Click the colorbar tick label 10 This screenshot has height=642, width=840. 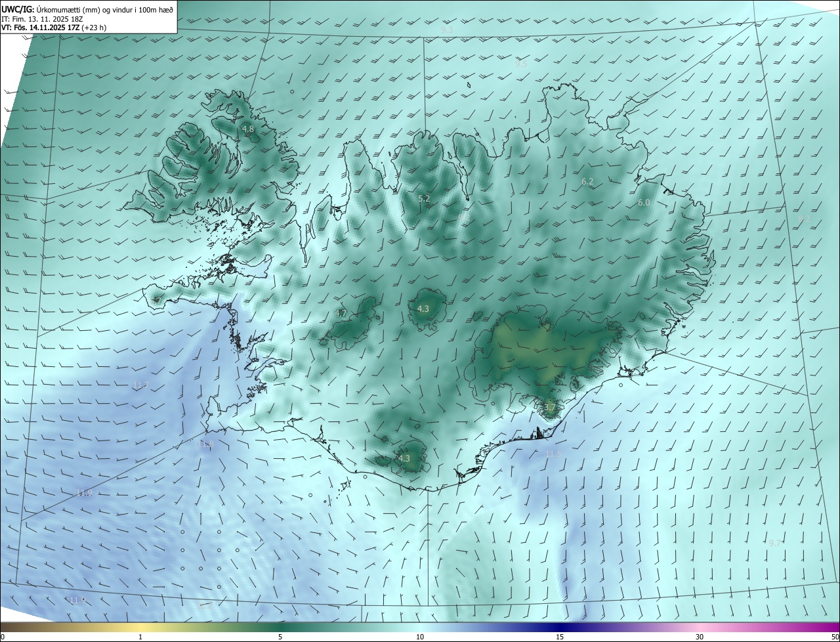(420, 637)
